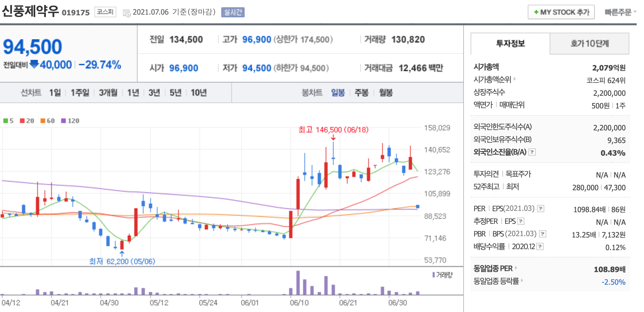Click the 거래량 130,820 value
Screen dimensions: 644x312
tap(408, 40)
